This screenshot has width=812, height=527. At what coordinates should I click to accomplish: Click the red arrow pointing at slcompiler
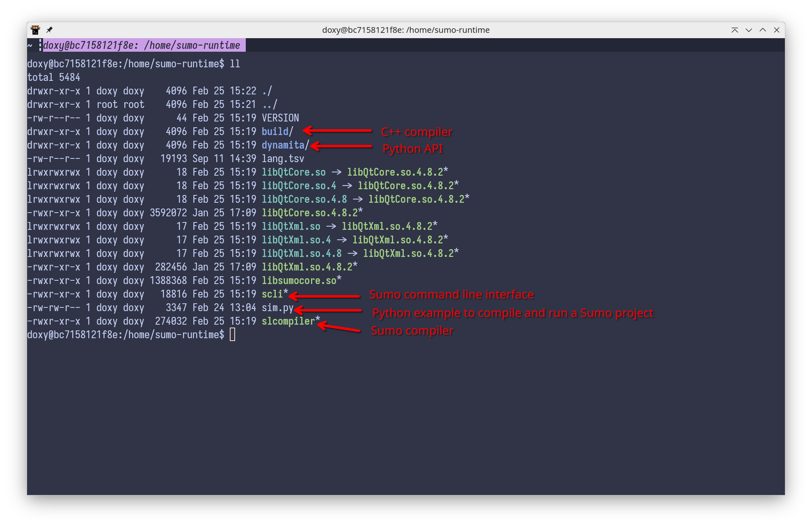pos(339,328)
